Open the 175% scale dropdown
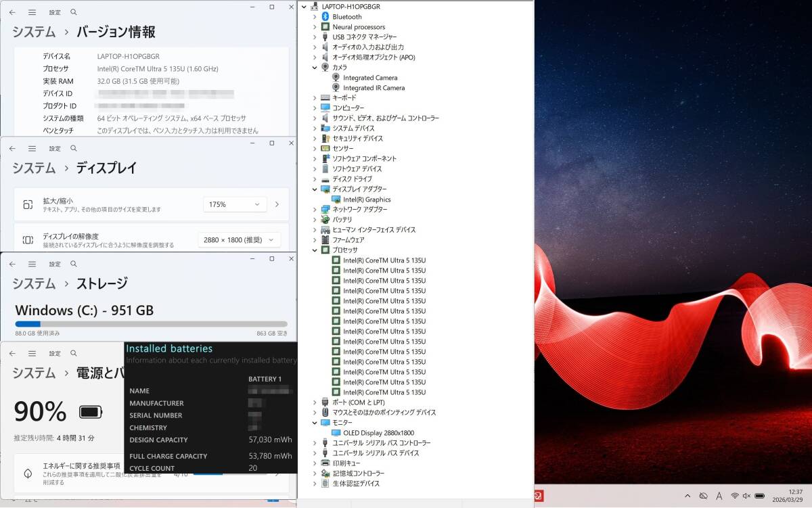This screenshot has width=812, height=508. click(235, 204)
